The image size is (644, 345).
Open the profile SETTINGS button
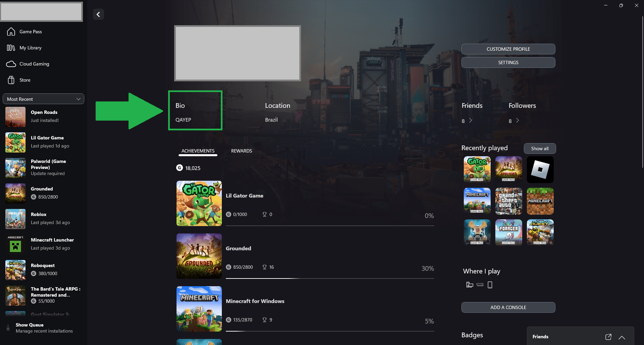[508, 62]
